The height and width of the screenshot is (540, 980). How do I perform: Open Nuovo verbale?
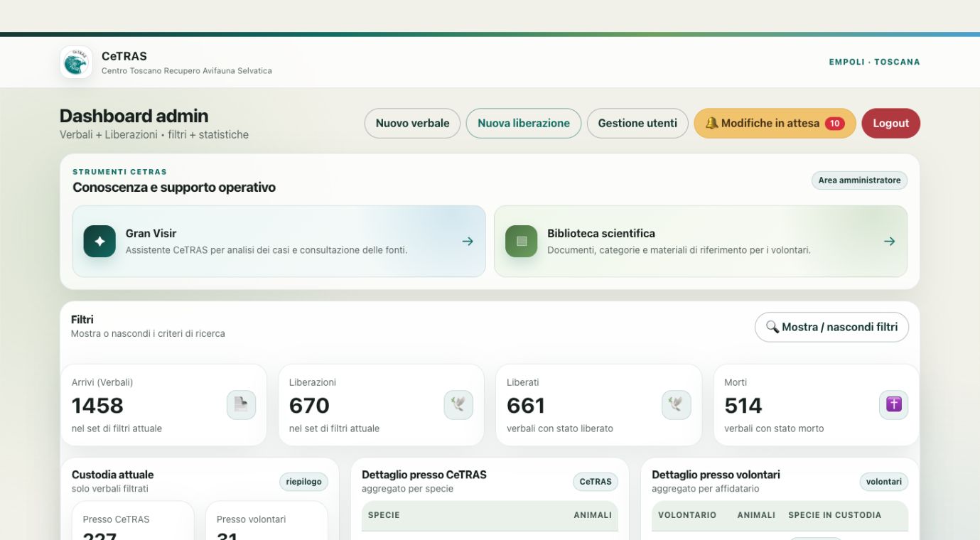412,123
